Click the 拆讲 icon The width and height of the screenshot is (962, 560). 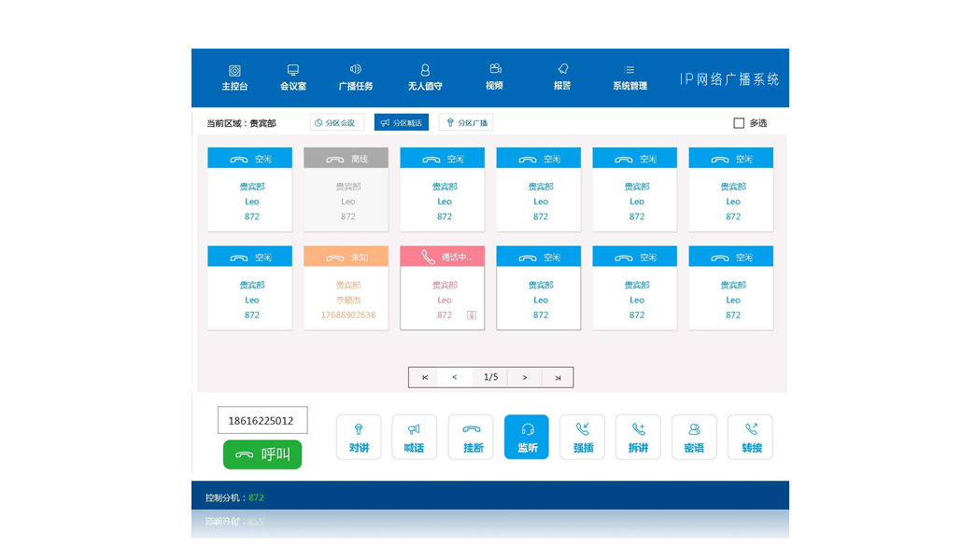coord(638,436)
